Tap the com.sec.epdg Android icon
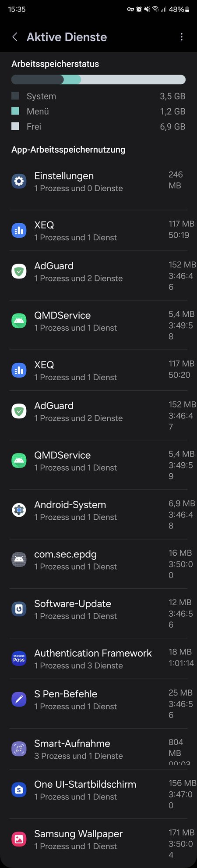The width and height of the screenshot is (197, 868). pyautogui.click(x=19, y=559)
